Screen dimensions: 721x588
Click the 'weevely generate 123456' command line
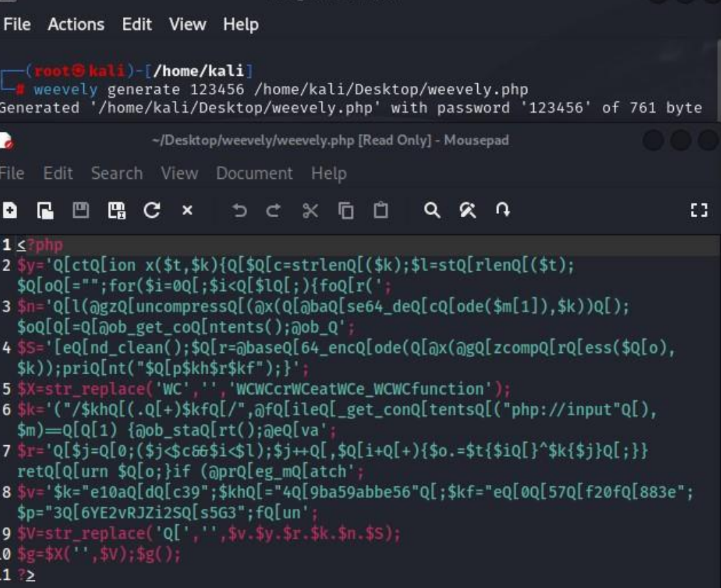click(x=281, y=89)
